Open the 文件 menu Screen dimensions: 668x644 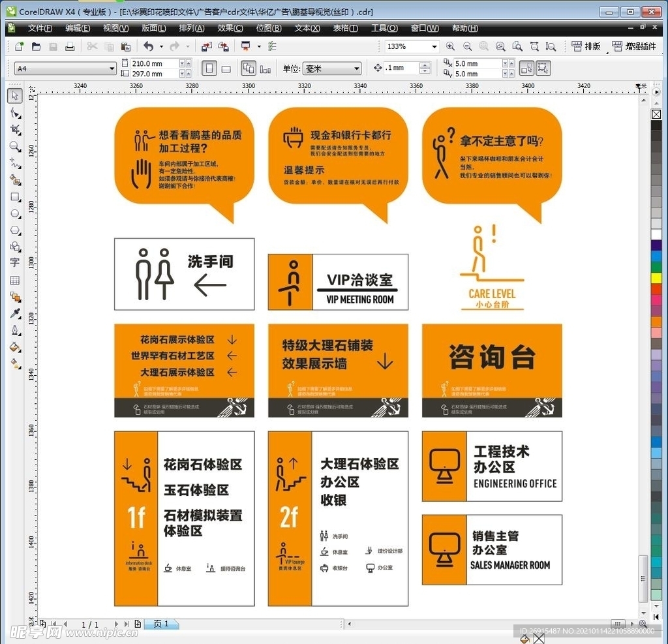40,28
